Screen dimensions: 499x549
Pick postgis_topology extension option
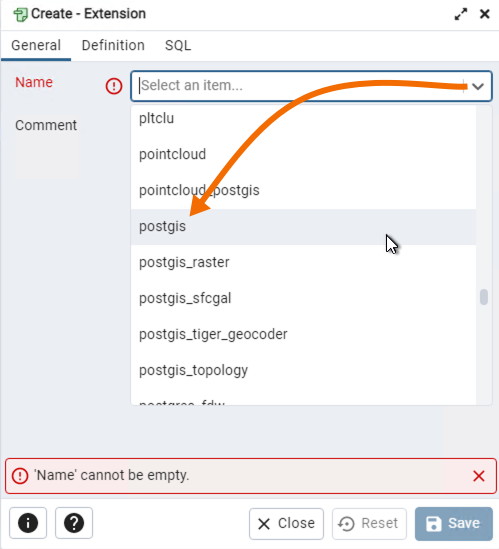click(x=303, y=370)
